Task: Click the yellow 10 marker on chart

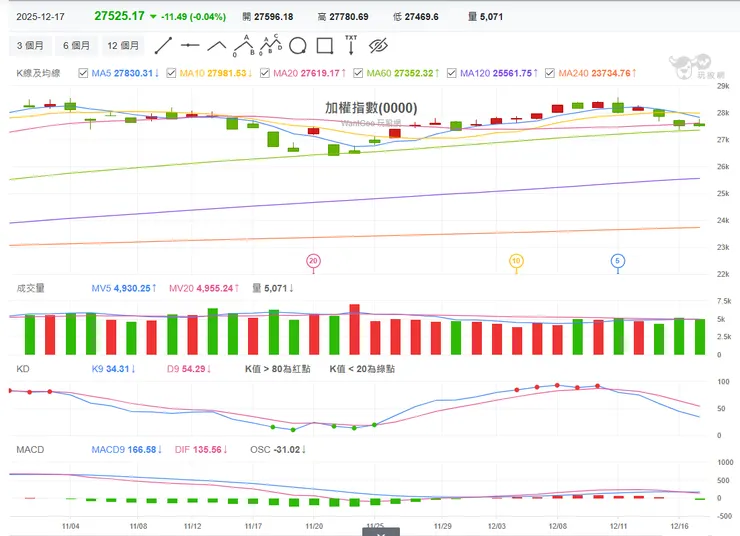Action: click(x=516, y=261)
